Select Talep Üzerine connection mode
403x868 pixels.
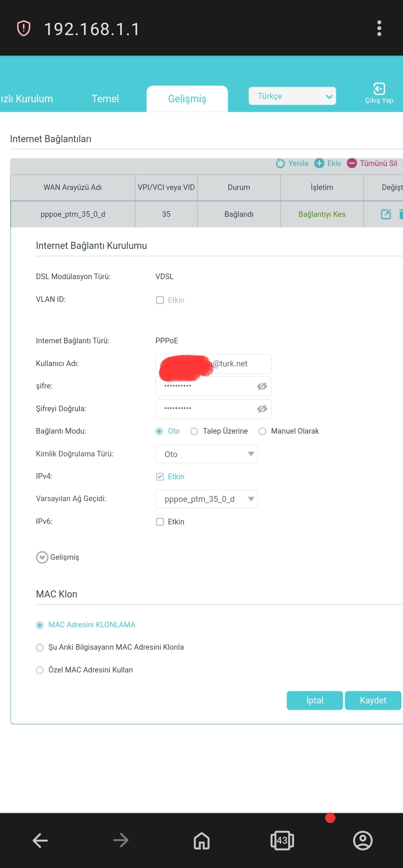click(x=194, y=431)
